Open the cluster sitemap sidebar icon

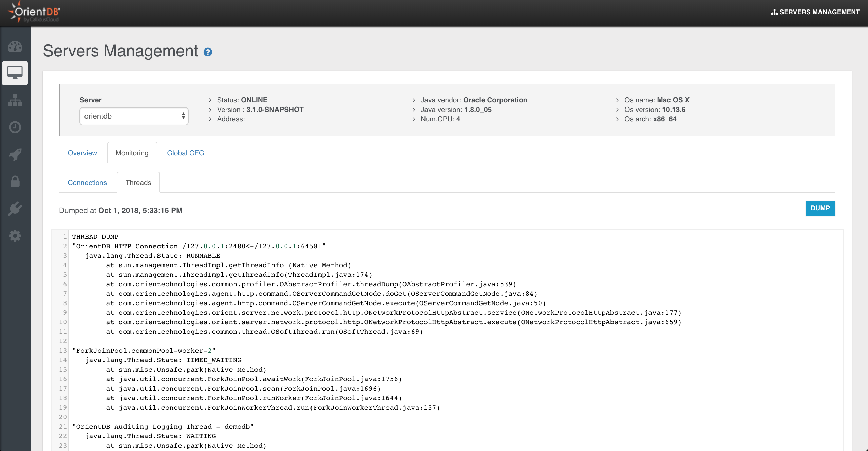tap(15, 100)
